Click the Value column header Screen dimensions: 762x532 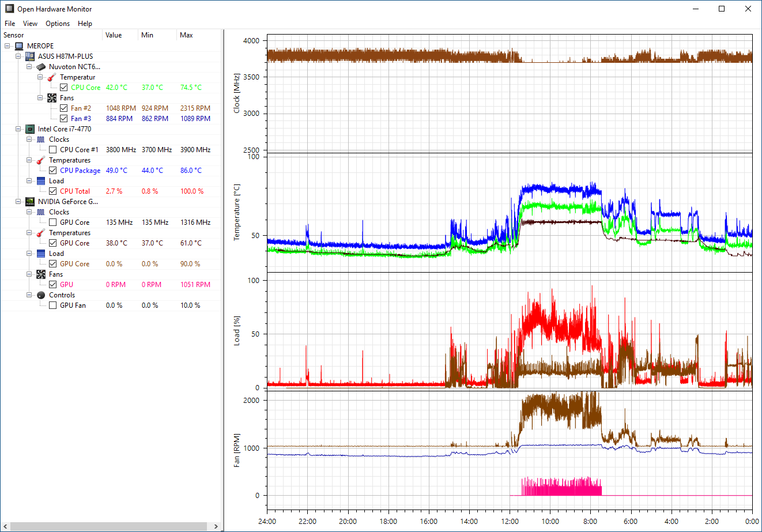pyautogui.click(x=121, y=35)
